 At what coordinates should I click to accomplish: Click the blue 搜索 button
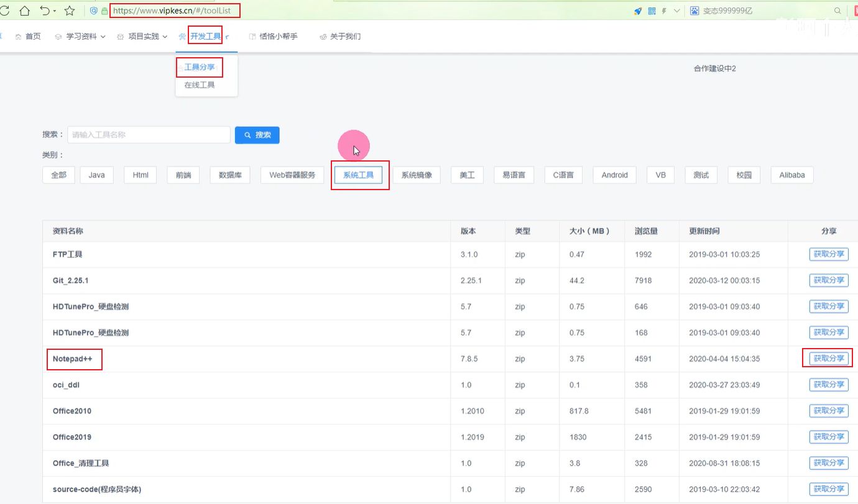pyautogui.click(x=257, y=135)
